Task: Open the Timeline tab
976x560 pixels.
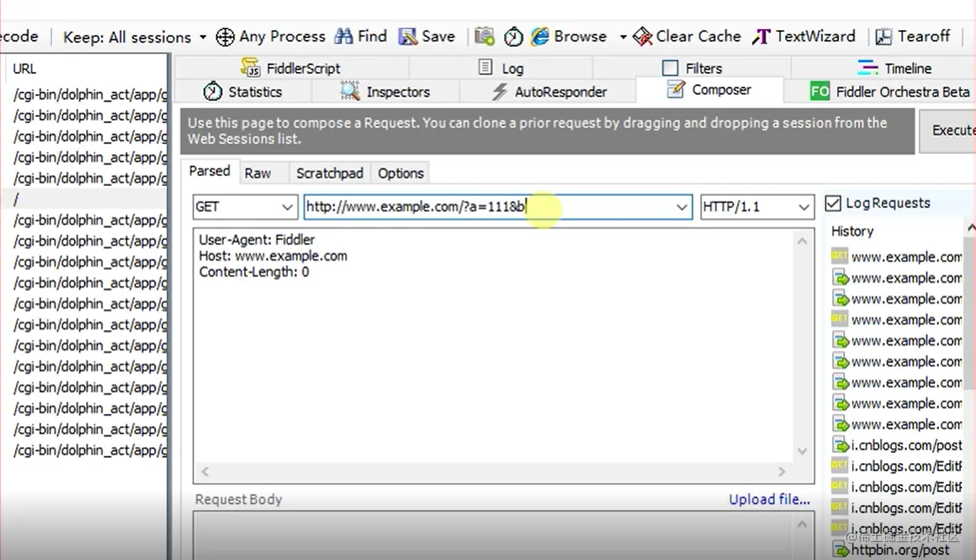Action: (884, 68)
